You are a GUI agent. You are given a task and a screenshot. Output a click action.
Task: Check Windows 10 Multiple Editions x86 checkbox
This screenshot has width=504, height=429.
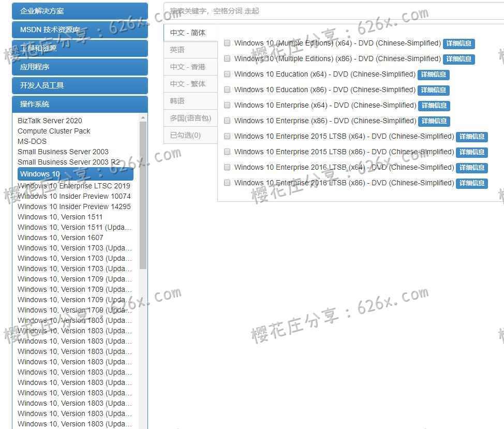(x=227, y=58)
